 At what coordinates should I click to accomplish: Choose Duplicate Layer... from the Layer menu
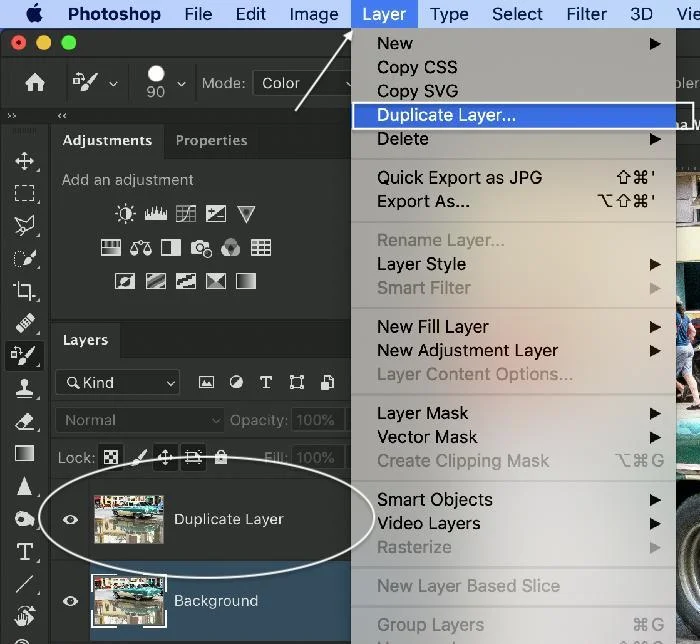pyautogui.click(x=446, y=115)
